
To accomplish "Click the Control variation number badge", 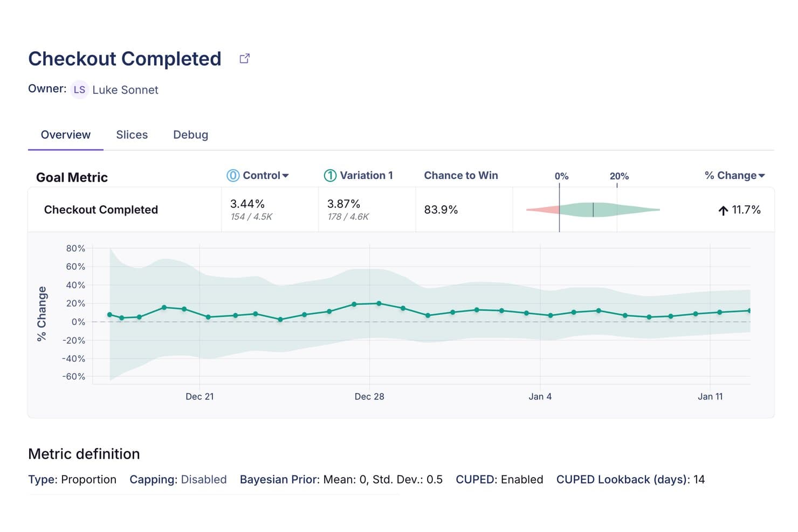I will [x=233, y=175].
